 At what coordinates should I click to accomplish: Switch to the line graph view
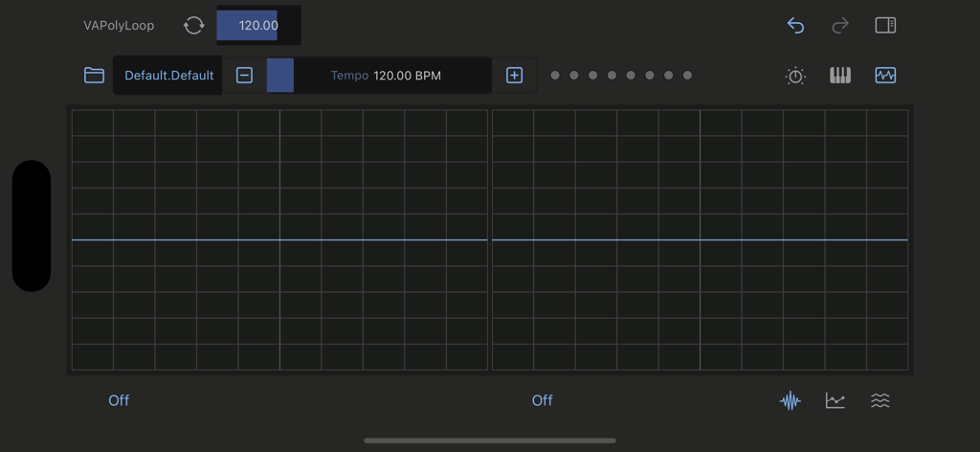[835, 400]
